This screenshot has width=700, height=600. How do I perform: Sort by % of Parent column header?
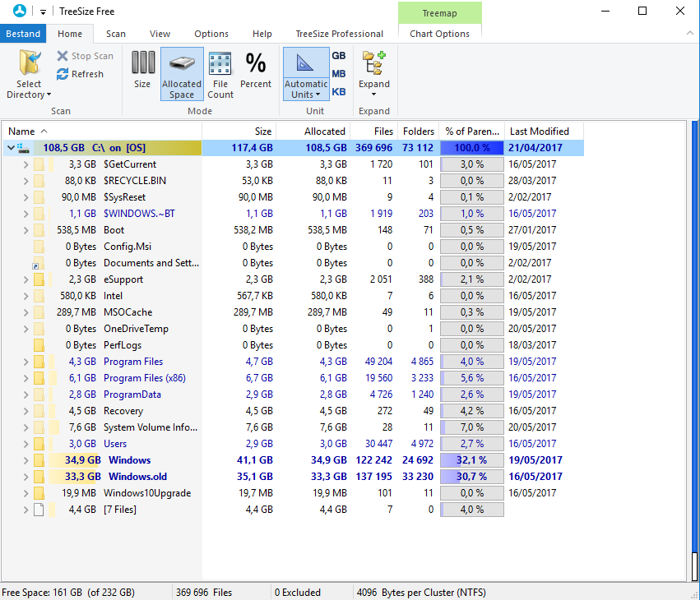click(472, 132)
